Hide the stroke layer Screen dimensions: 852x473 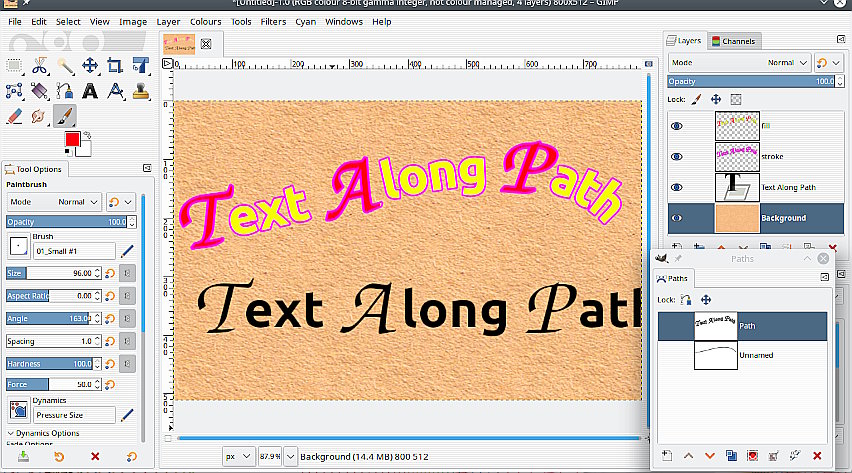coord(677,156)
